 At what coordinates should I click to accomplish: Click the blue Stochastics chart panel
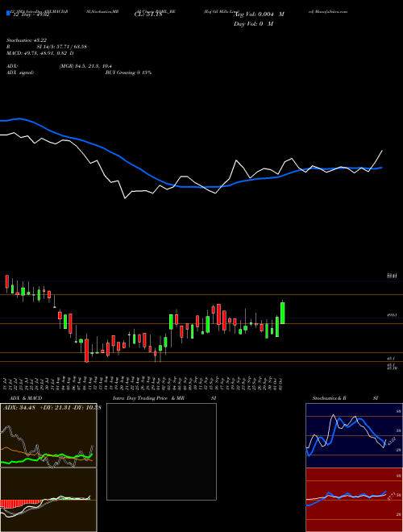click(x=354, y=435)
